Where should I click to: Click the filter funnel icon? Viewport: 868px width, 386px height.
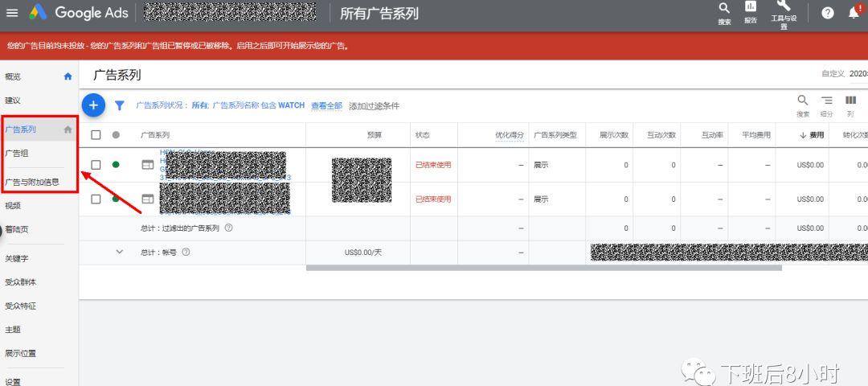coord(120,105)
